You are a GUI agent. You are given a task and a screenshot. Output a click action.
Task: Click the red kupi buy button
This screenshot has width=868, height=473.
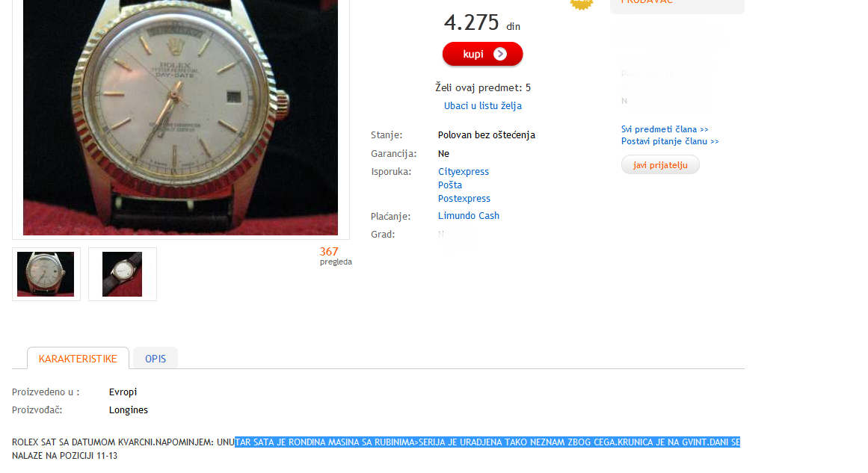point(482,55)
